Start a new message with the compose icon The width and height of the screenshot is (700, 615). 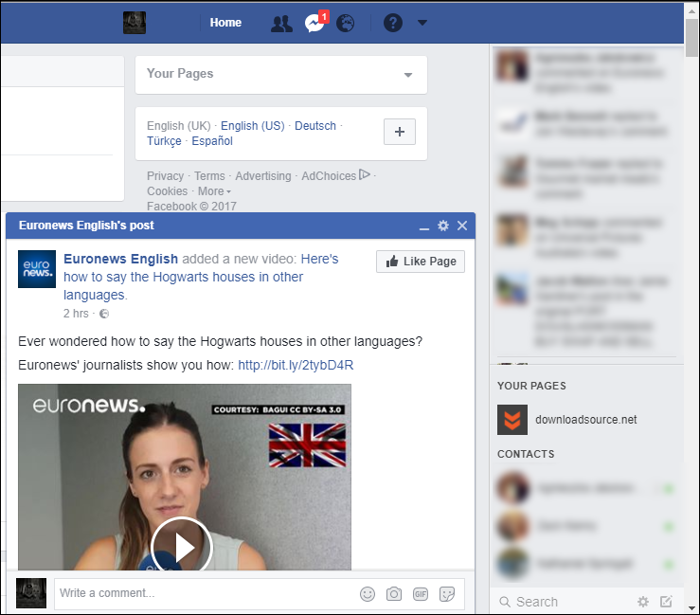(666, 602)
